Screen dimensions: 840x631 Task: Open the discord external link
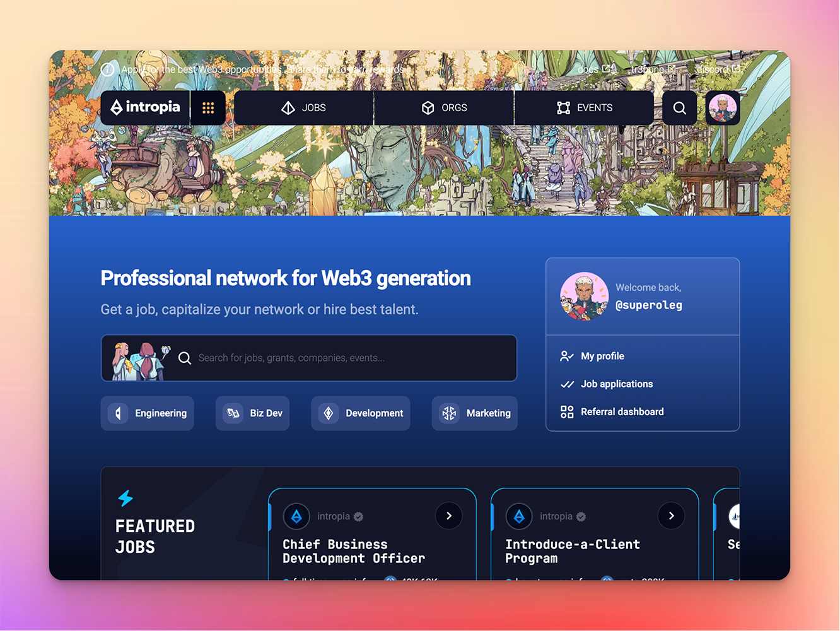[x=718, y=69]
